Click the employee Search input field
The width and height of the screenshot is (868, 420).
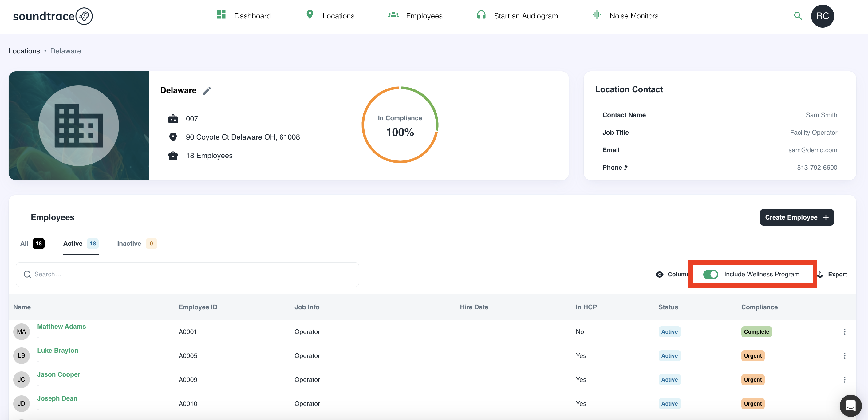click(187, 274)
